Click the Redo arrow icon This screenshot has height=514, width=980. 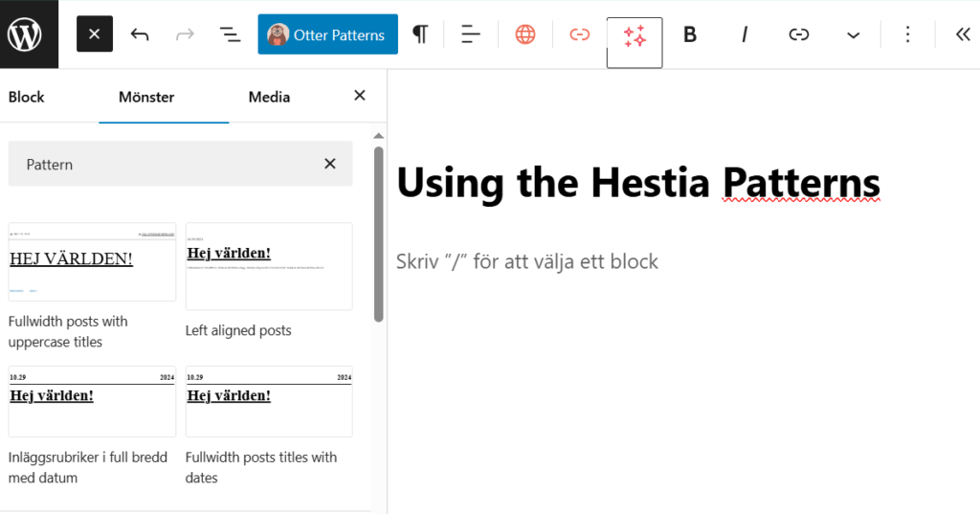click(185, 34)
